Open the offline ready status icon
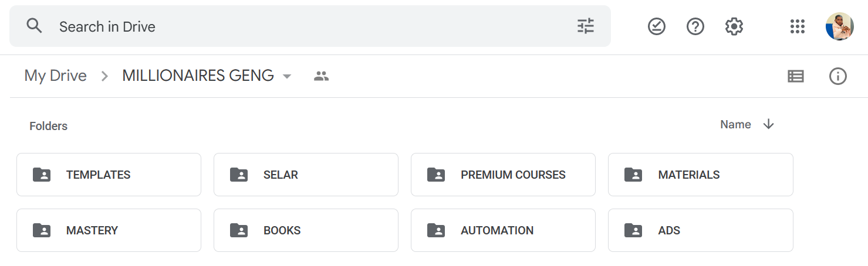The image size is (868, 266). click(x=657, y=26)
